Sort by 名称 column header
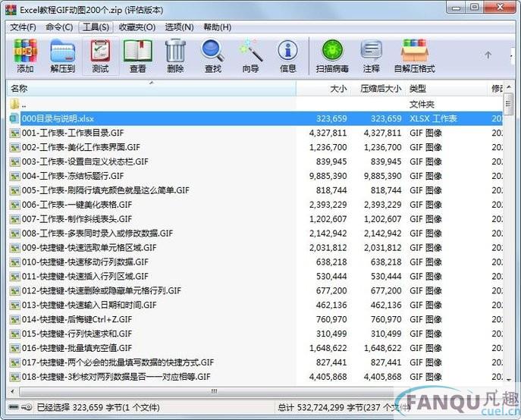The height and width of the screenshot is (420, 521). click(151, 89)
